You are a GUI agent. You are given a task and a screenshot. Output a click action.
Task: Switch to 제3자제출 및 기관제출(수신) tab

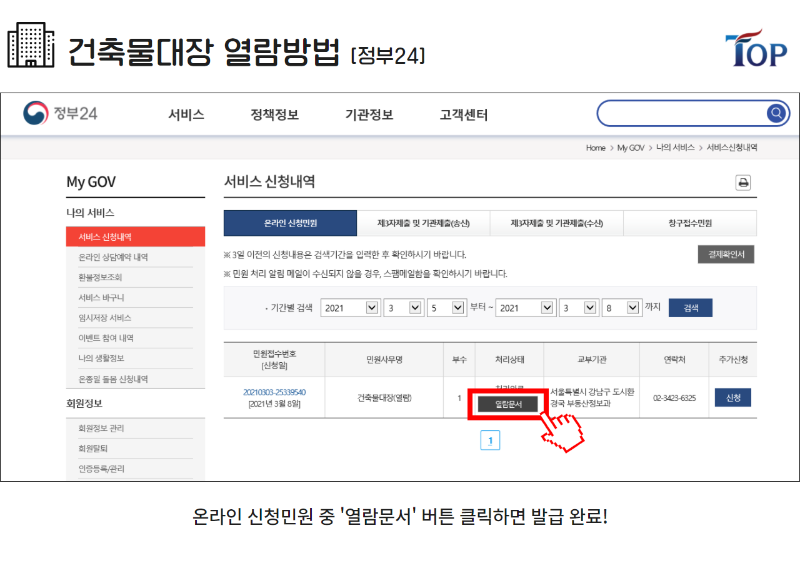click(x=557, y=223)
